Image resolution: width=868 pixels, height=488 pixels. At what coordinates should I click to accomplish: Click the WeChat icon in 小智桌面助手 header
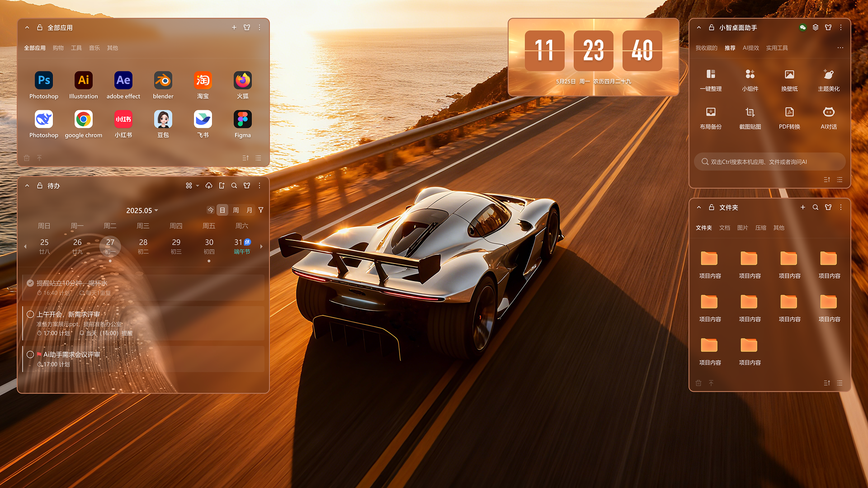click(803, 28)
